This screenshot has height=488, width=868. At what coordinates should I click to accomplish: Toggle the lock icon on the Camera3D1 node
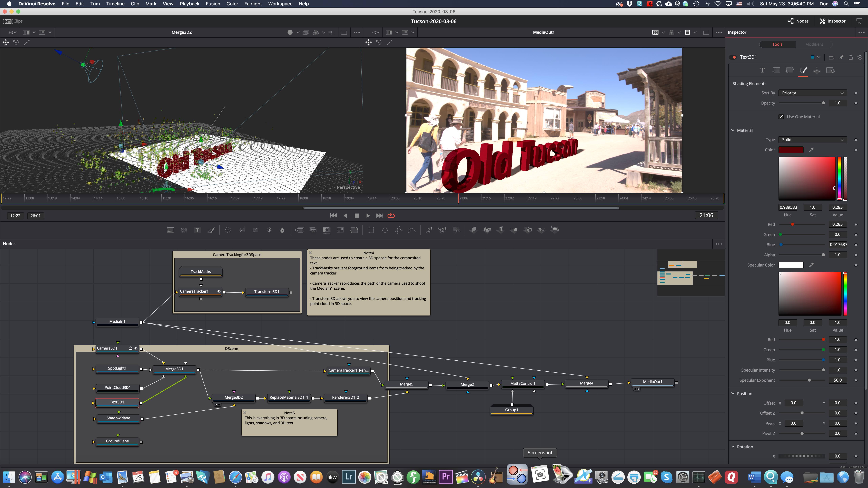(130, 348)
